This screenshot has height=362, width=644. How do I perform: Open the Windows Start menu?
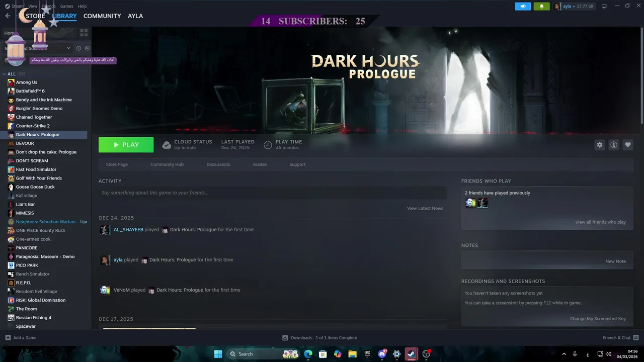[218, 354]
